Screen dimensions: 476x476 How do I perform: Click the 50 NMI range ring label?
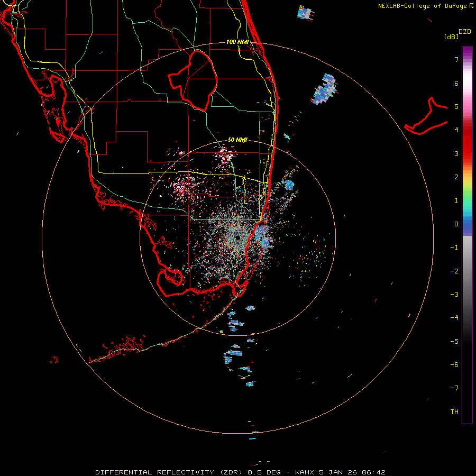coord(237,140)
